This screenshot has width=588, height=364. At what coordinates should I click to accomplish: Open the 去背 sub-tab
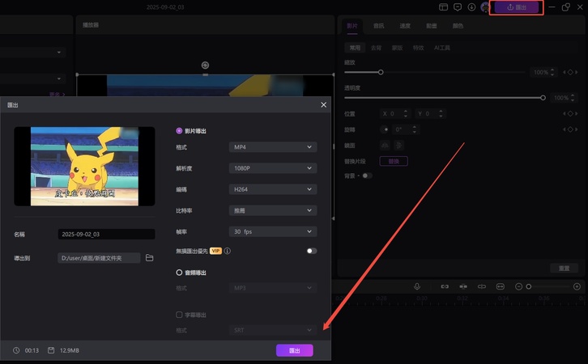point(376,48)
